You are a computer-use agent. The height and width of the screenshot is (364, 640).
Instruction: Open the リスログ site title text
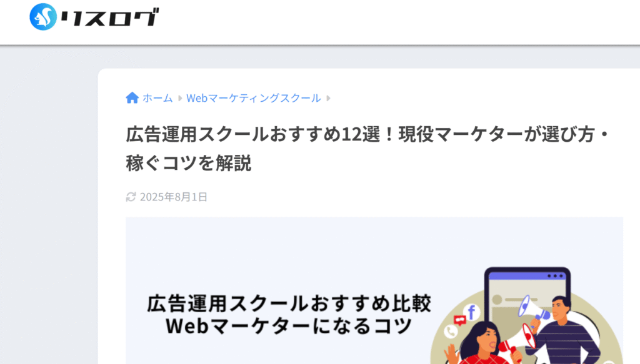(x=109, y=17)
